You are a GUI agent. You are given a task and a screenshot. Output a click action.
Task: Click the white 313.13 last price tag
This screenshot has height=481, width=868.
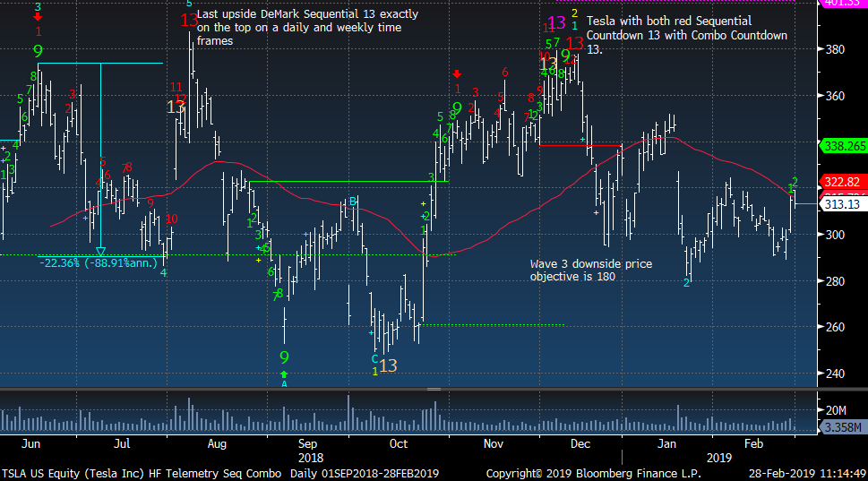(842, 204)
